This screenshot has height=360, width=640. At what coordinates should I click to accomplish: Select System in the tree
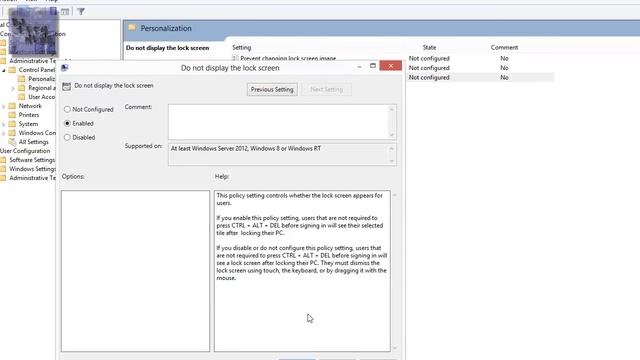pos(28,124)
